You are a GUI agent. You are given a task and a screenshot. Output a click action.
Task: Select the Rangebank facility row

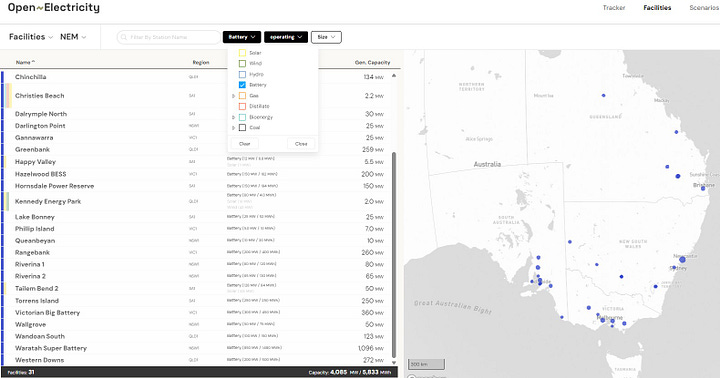click(197, 253)
